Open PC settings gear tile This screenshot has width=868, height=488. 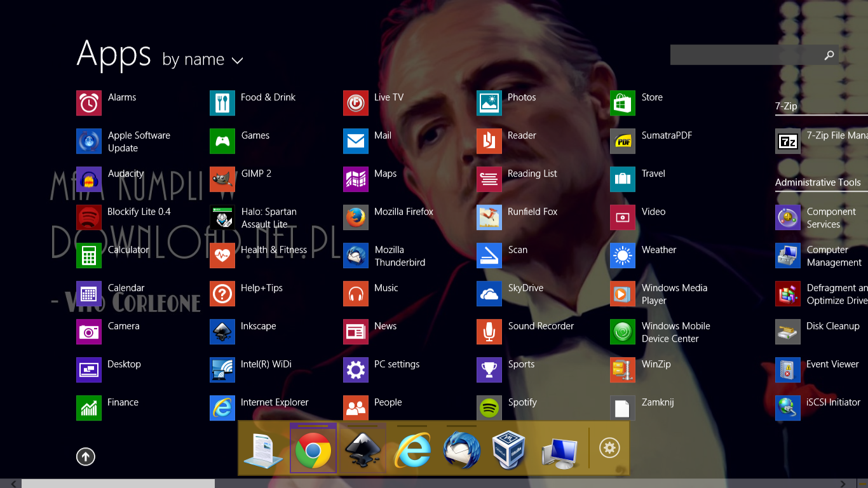click(x=356, y=370)
